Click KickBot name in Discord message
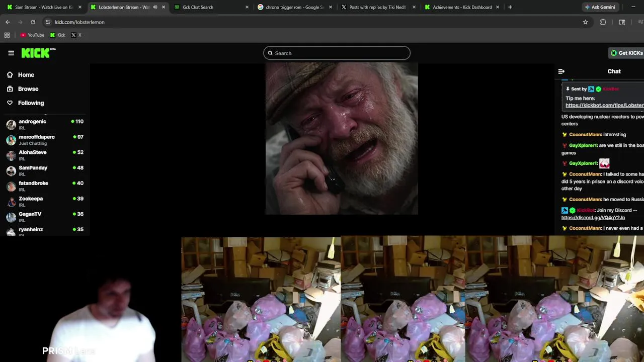This screenshot has width=644, height=362. pos(585,210)
